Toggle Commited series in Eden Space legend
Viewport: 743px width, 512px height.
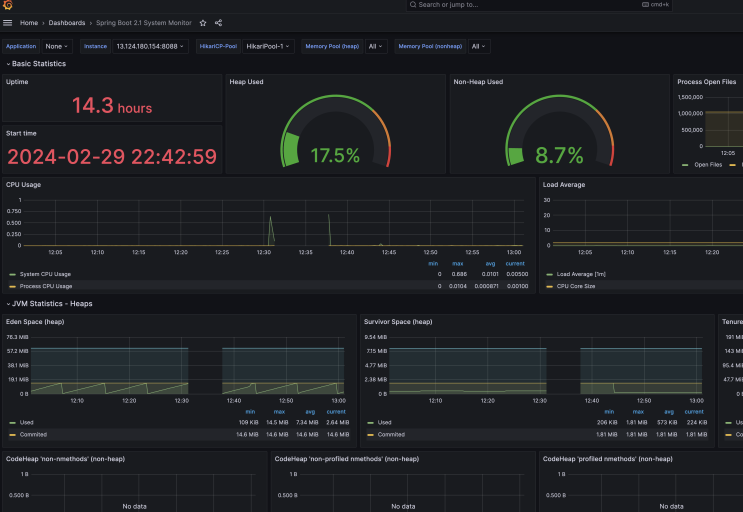(33, 434)
